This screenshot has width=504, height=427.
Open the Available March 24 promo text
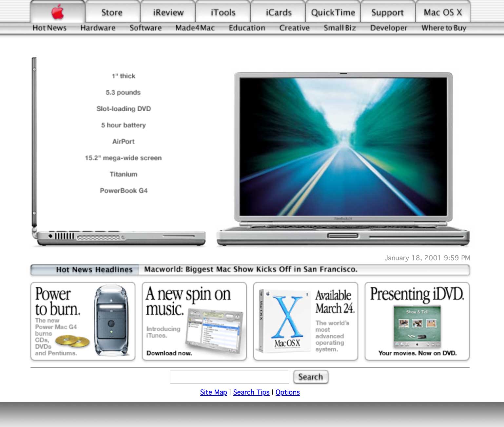click(335, 302)
